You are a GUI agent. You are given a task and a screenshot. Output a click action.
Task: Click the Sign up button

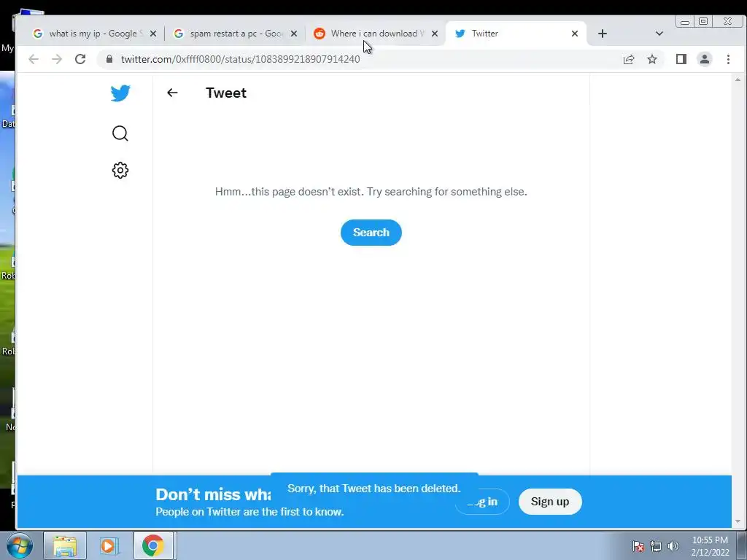[550, 502]
